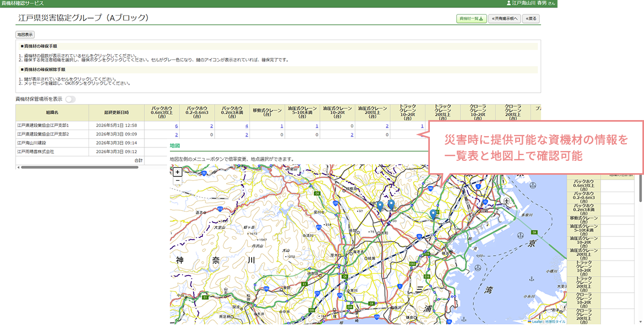Click the user icon beside 江戸海山川 春男
This screenshot has width=644, height=327.
point(509,3)
